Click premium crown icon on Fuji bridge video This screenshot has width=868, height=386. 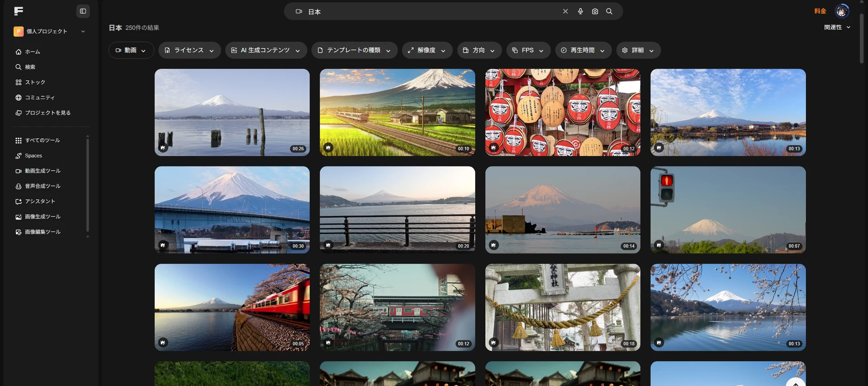(x=163, y=245)
